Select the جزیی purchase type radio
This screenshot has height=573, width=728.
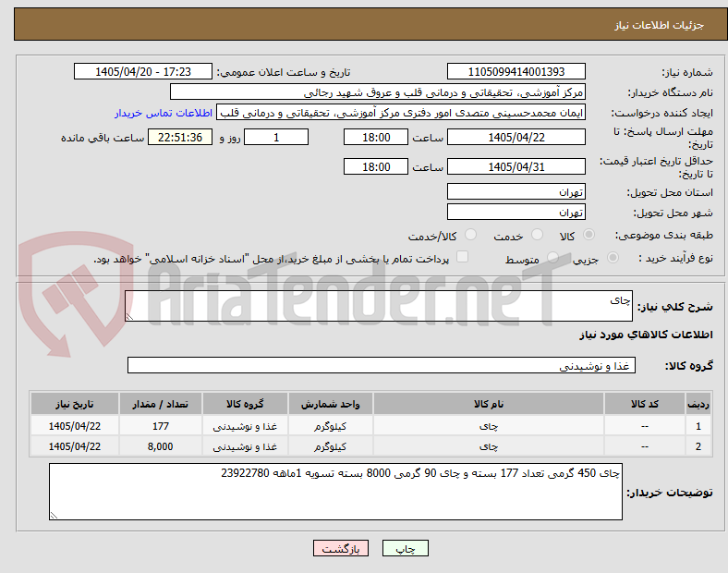(x=613, y=258)
